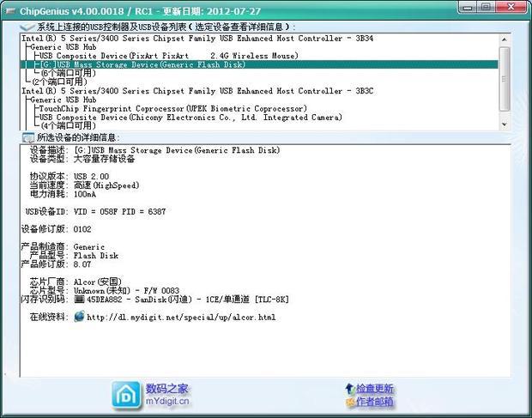Viewport: 532px width, 418px height.
Task: Click the product model Flash Disk value
Action: [x=96, y=256]
